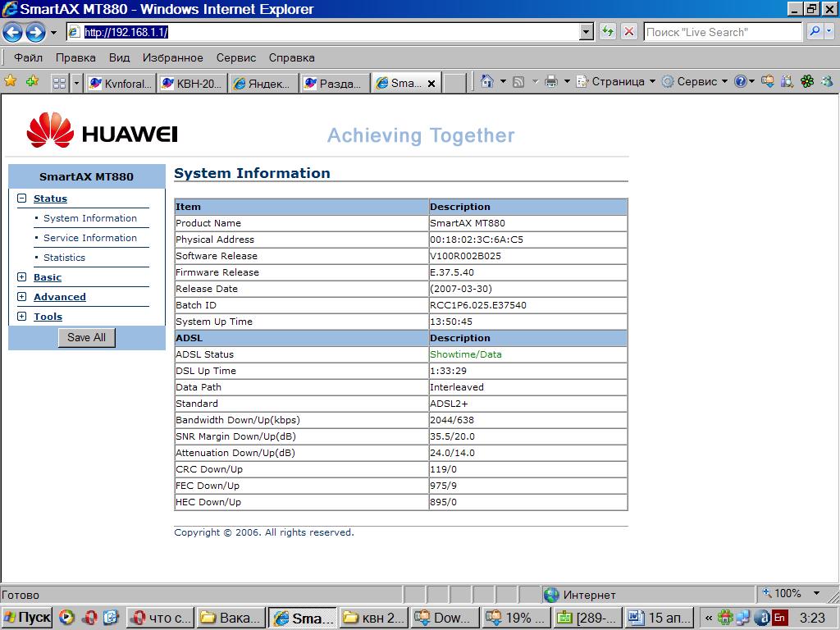840x630 pixels.
Task: Switch to the Вака... folder taskbar button
Action: [x=231, y=618]
